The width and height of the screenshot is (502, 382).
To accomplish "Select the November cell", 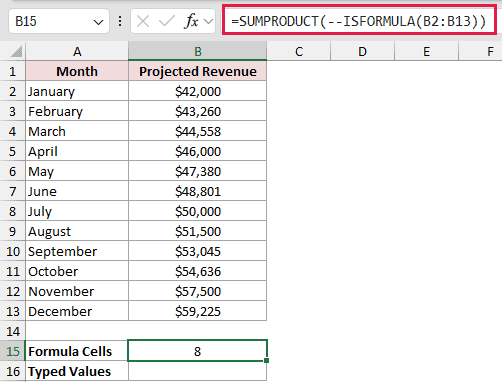I will click(x=77, y=291).
